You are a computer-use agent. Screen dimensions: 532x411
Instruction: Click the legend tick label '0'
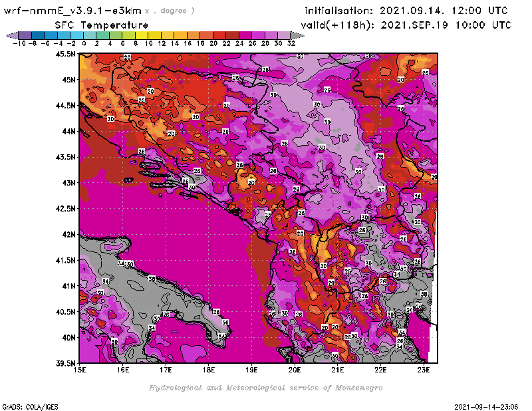[x=84, y=43]
